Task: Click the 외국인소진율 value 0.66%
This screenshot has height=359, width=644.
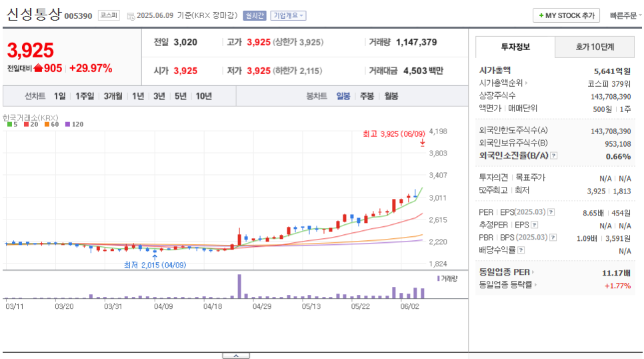Action: pyautogui.click(x=618, y=156)
